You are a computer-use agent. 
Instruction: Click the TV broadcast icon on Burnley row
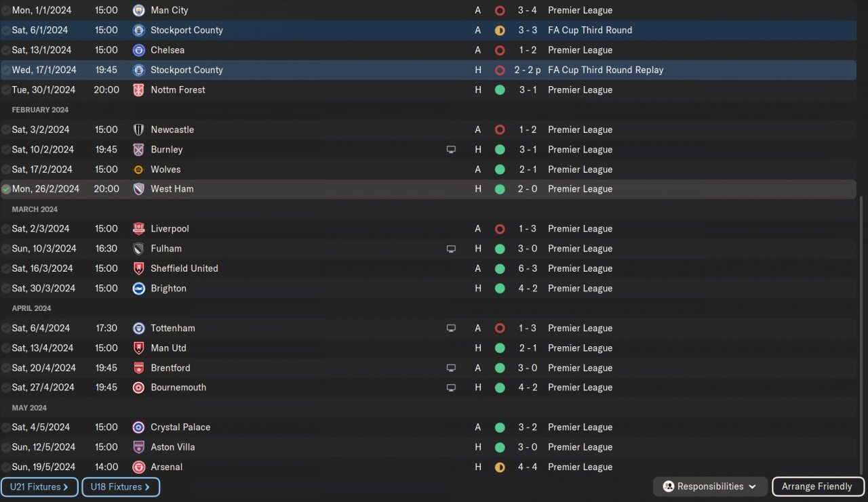[x=451, y=150]
